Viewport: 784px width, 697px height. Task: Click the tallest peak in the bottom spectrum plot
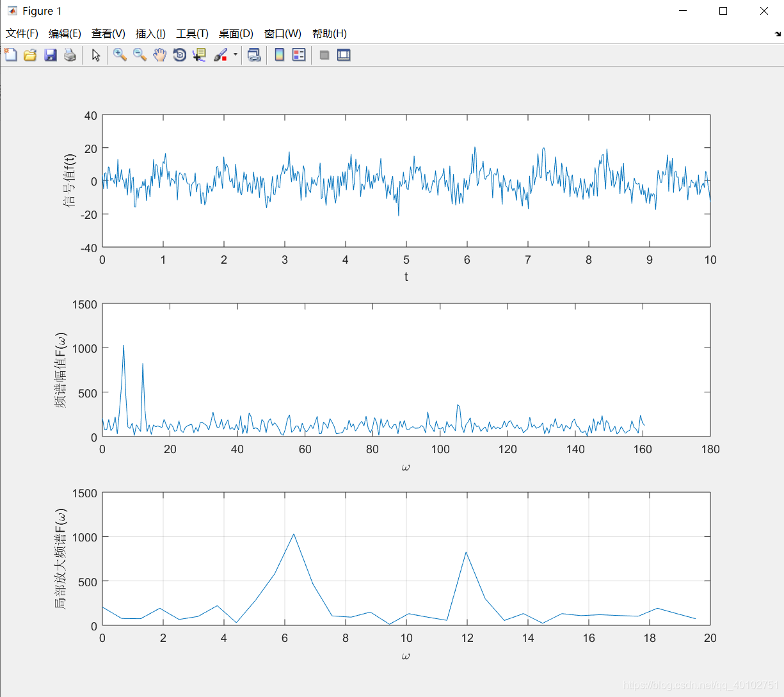point(294,534)
